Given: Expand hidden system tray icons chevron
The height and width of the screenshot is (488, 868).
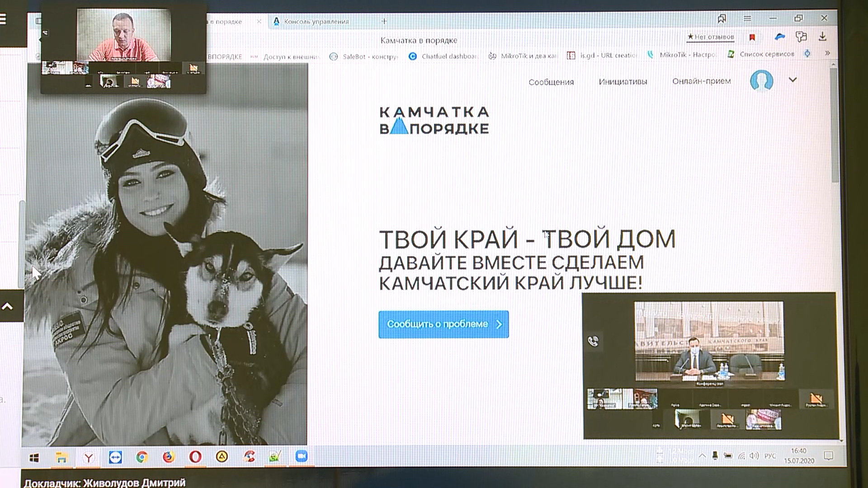Looking at the screenshot, I should 702,455.
